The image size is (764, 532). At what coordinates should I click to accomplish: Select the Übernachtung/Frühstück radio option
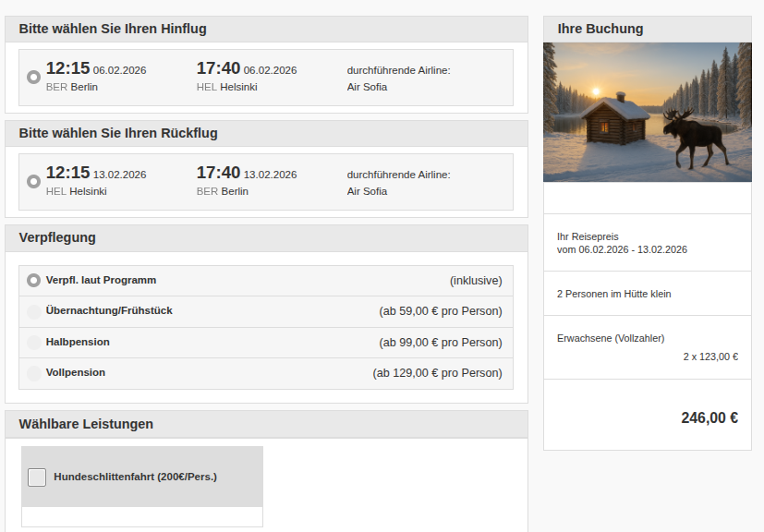tap(34, 311)
